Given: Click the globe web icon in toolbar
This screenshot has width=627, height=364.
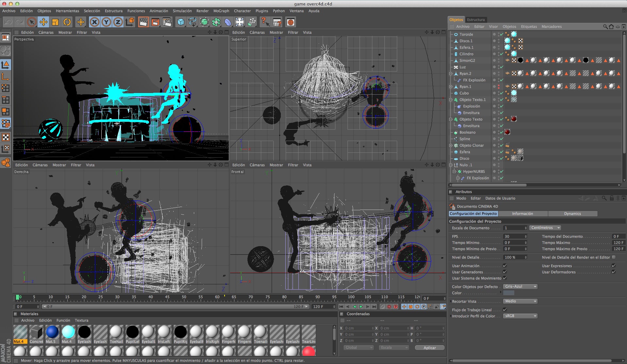Looking at the screenshot, I should (x=291, y=22).
